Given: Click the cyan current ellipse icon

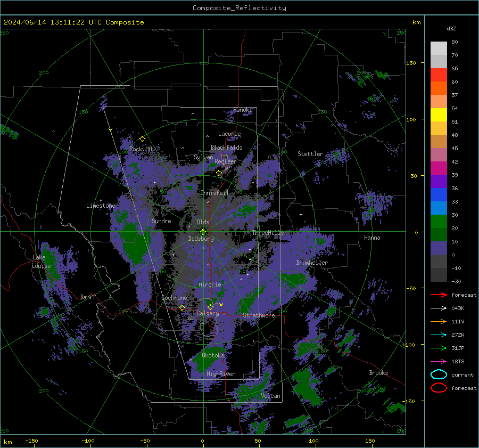Looking at the screenshot, I should point(439,374).
